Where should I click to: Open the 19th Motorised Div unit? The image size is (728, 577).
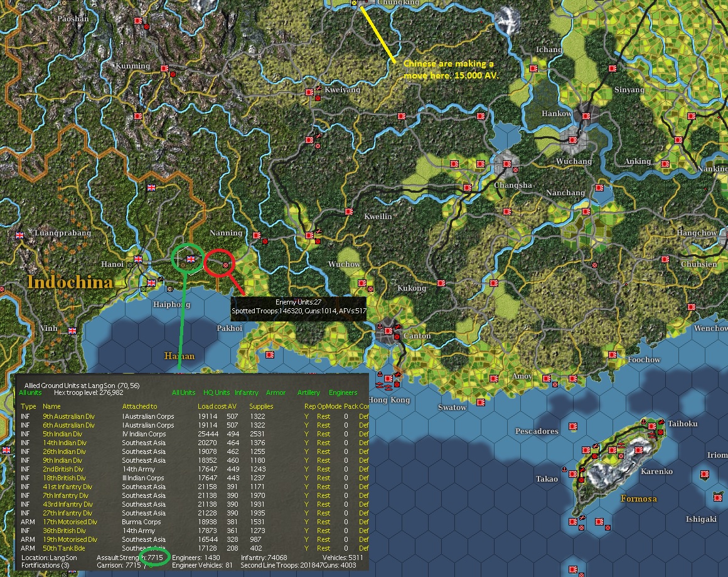(70, 540)
